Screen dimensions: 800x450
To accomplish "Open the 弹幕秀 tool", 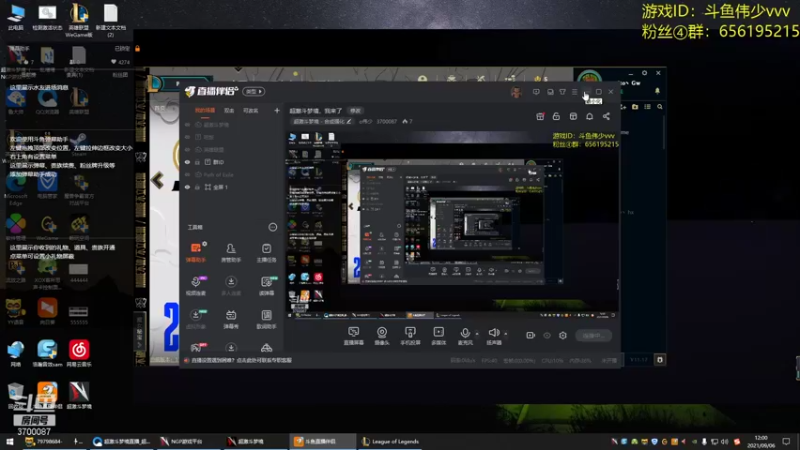I will coord(231,319).
